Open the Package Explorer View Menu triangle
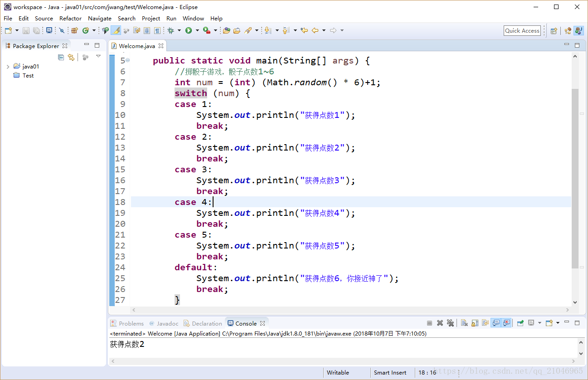Screen dimensions: 588x380 98,56
